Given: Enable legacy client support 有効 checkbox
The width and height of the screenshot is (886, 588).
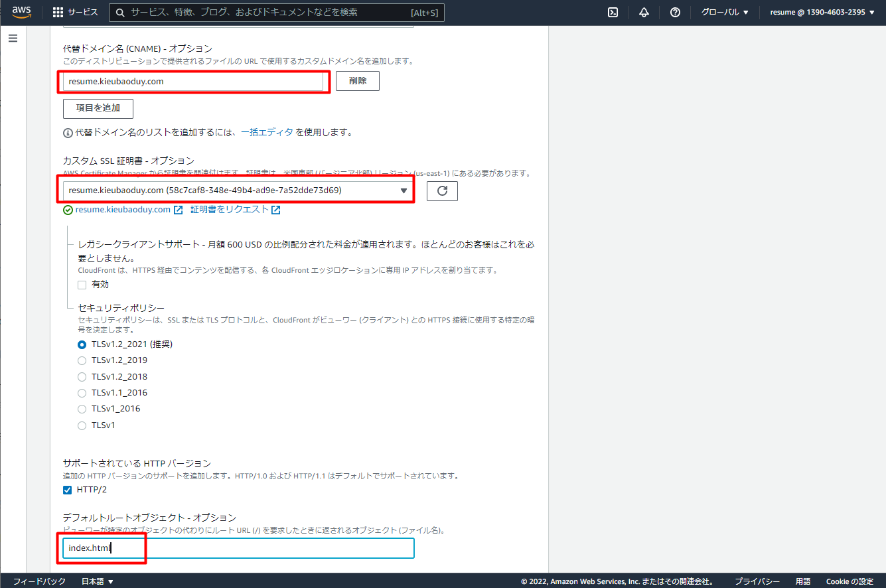Looking at the screenshot, I should pos(82,285).
